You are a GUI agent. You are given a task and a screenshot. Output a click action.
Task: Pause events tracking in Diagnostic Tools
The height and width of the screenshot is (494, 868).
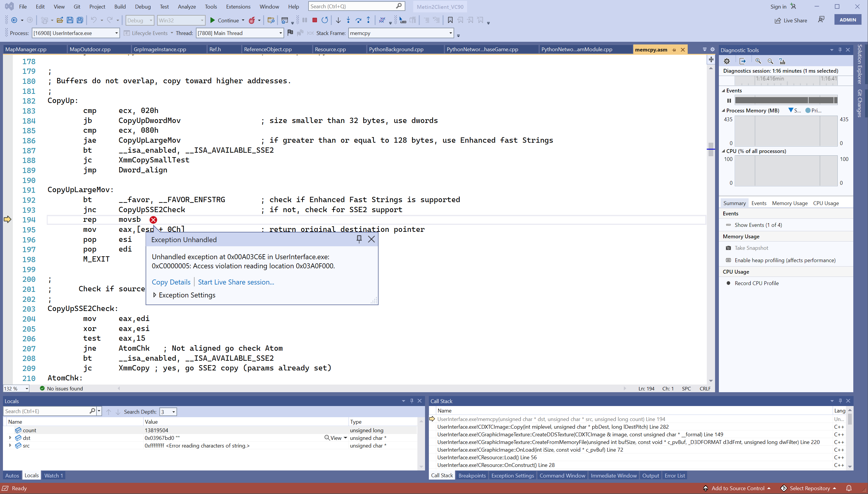click(729, 100)
